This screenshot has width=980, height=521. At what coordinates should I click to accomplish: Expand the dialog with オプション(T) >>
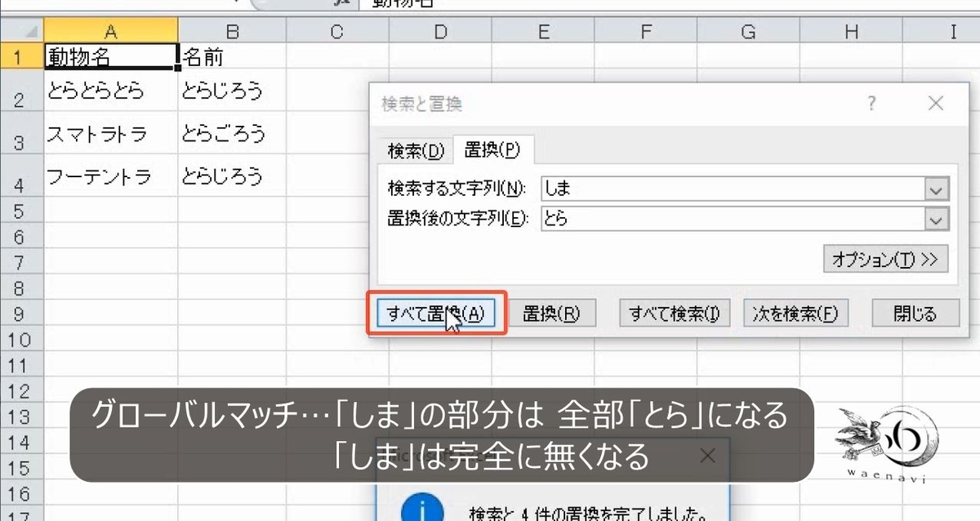(884, 259)
